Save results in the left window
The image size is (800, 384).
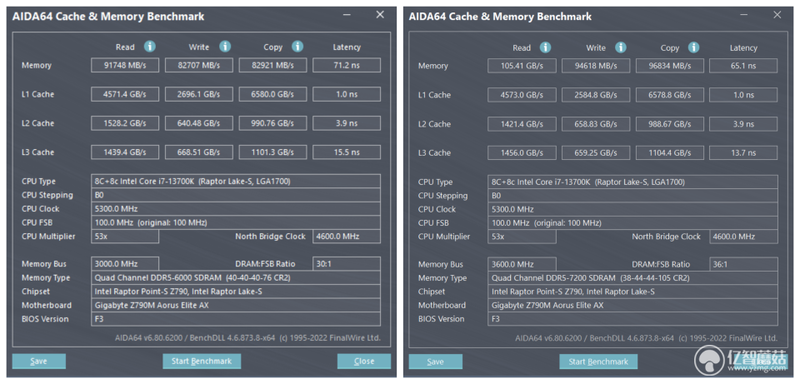point(39,361)
